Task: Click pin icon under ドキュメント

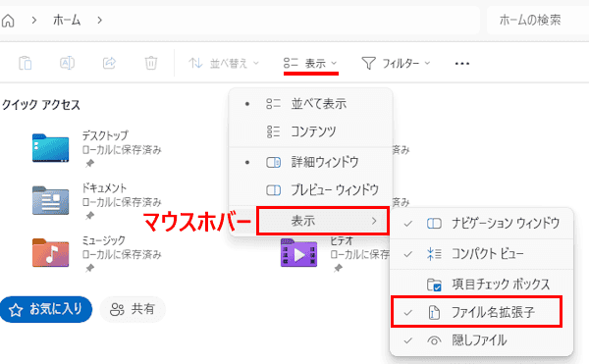Action: click(x=89, y=216)
